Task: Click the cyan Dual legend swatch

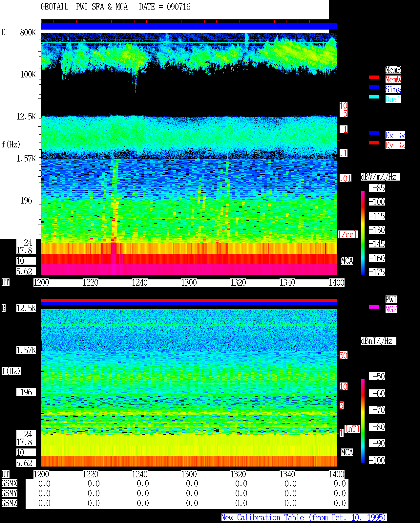Action: (x=374, y=97)
